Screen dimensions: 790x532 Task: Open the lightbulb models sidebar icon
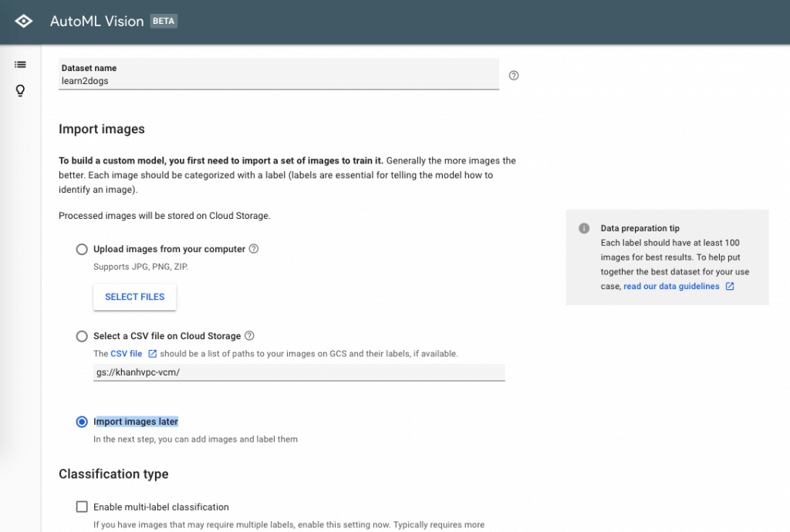point(21,91)
